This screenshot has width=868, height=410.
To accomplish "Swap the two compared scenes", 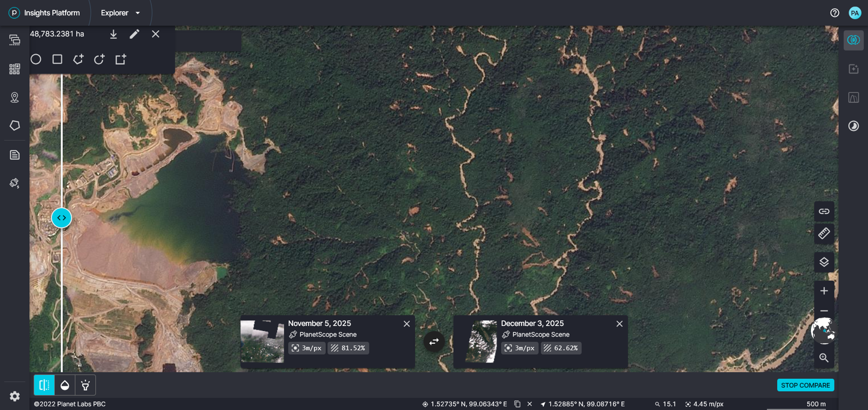I will 434,342.
